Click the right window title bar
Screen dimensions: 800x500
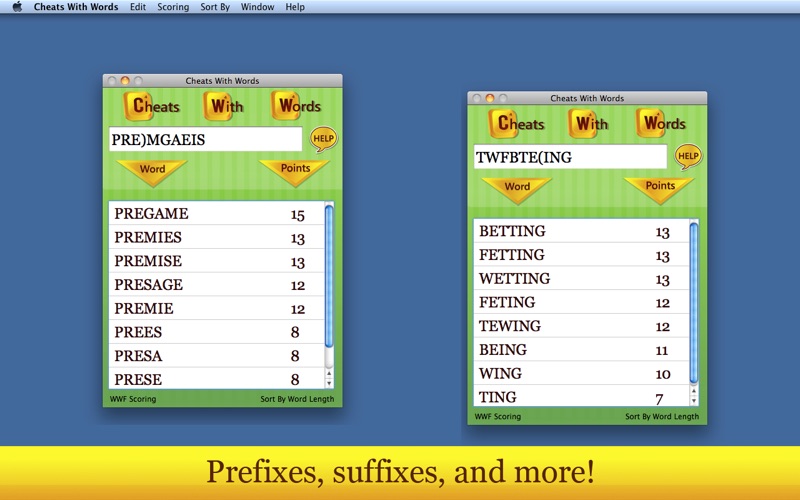coord(587,98)
